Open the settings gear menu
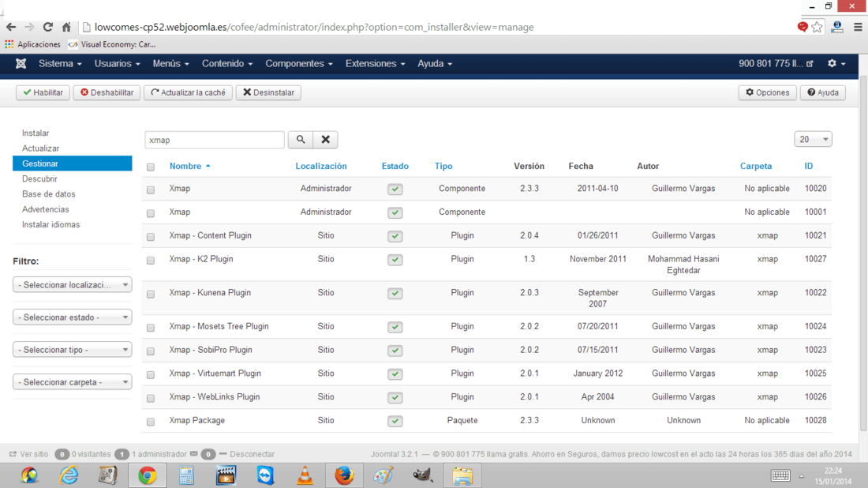 [x=836, y=64]
